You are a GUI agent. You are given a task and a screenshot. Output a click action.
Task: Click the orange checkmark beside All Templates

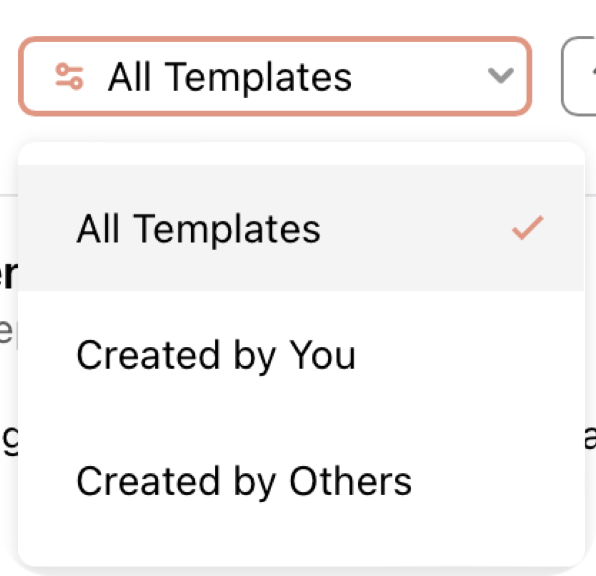coord(528,228)
